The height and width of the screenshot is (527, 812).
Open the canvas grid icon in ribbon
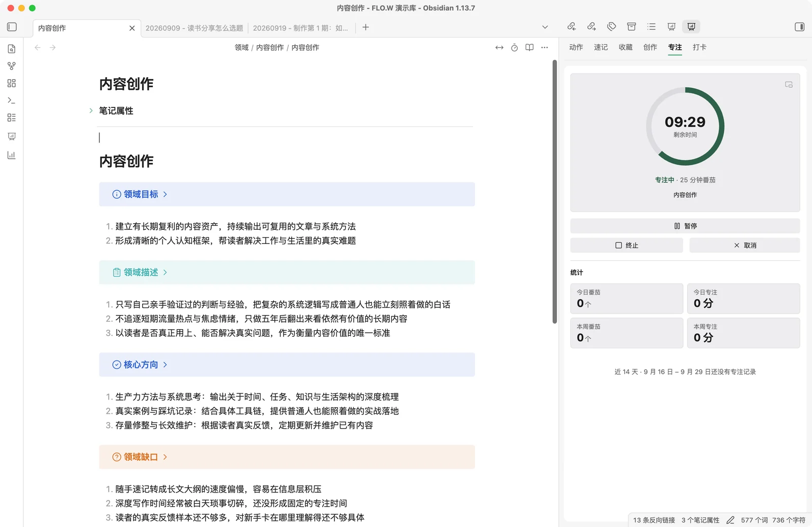(x=12, y=83)
